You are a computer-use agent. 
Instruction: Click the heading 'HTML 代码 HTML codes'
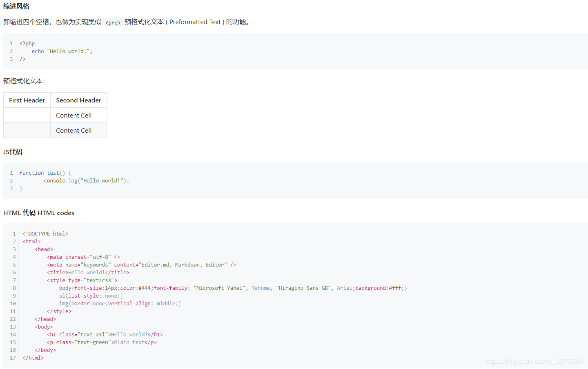[x=39, y=213]
